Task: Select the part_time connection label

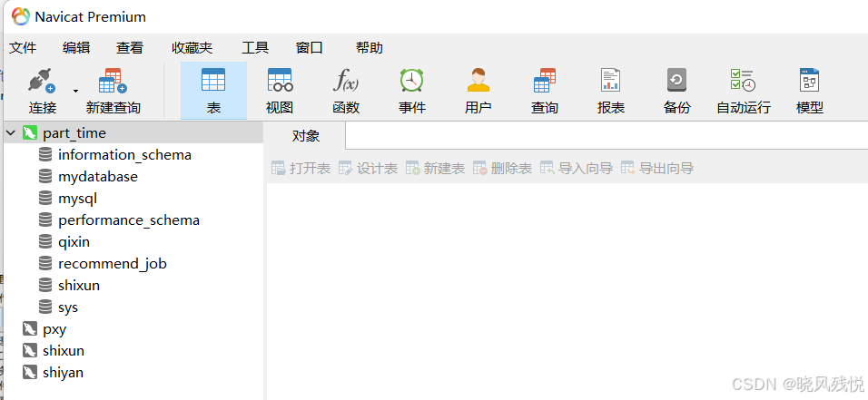Action: [x=74, y=133]
